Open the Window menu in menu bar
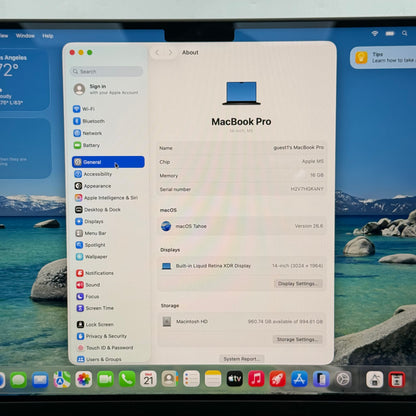Viewport: 416px width, 416px height. pos(25,36)
